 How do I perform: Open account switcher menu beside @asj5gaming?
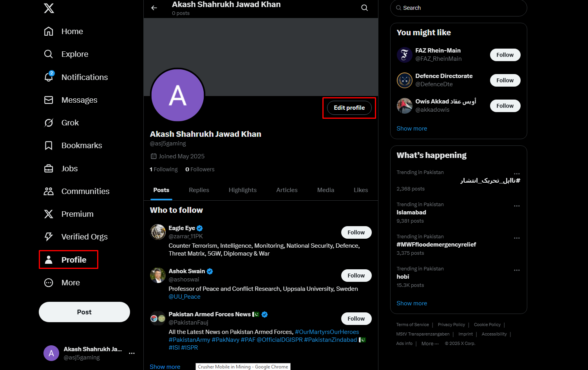point(132,353)
